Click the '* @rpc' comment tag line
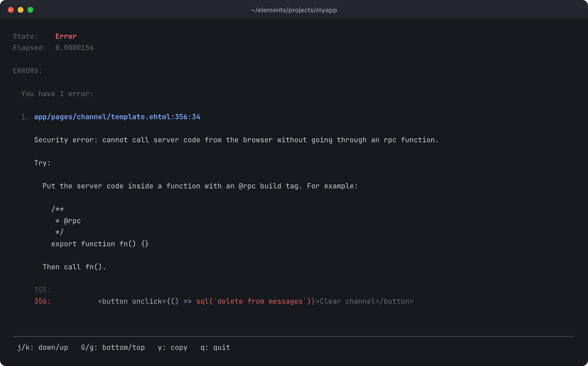 pyautogui.click(x=68, y=221)
